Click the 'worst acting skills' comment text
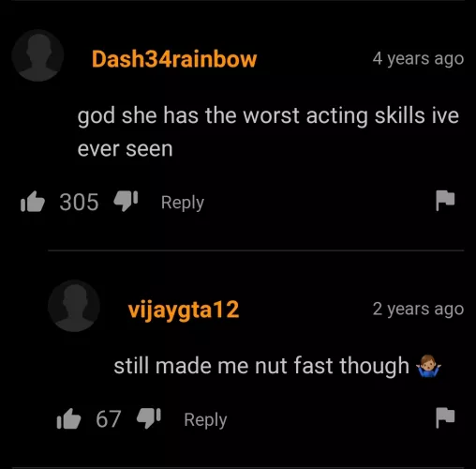 (x=268, y=132)
